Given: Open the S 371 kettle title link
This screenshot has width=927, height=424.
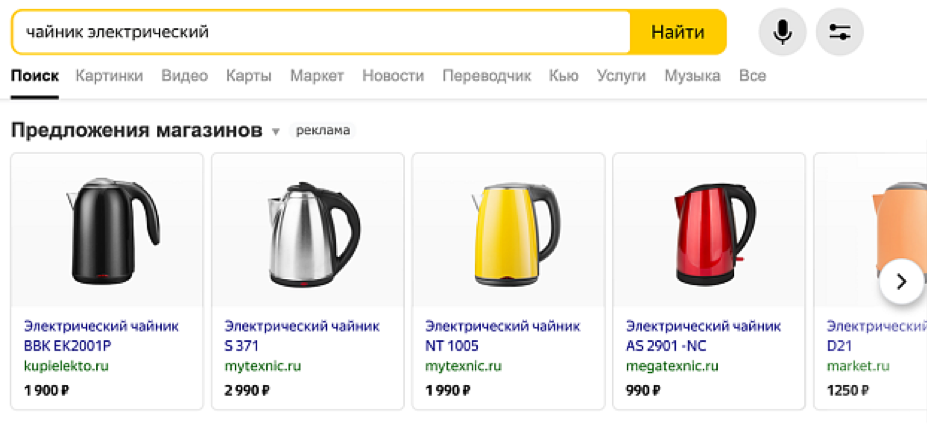Looking at the screenshot, I should pos(302,336).
